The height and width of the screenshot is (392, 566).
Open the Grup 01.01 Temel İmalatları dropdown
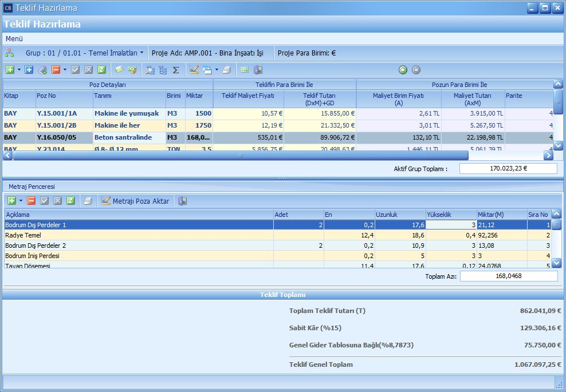pyautogui.click(x=84, y=53)
